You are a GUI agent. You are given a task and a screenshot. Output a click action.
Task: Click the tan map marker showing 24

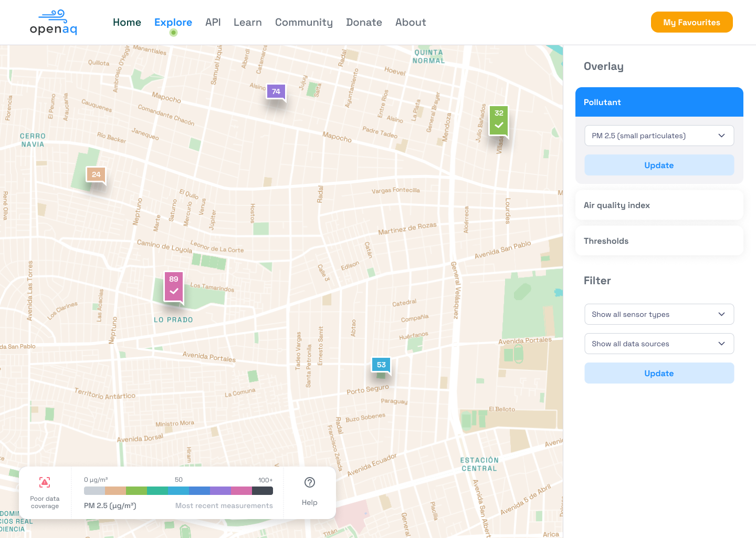point(96,175)
